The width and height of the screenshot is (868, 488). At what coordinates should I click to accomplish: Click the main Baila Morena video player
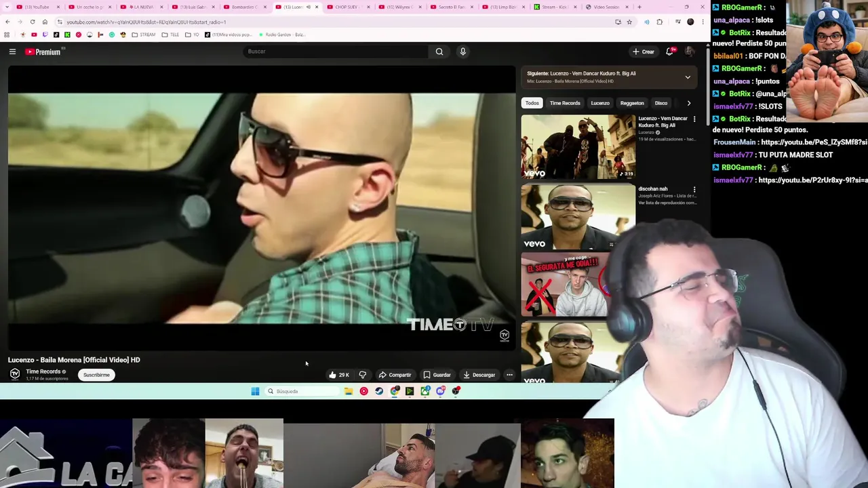[262, 208]
